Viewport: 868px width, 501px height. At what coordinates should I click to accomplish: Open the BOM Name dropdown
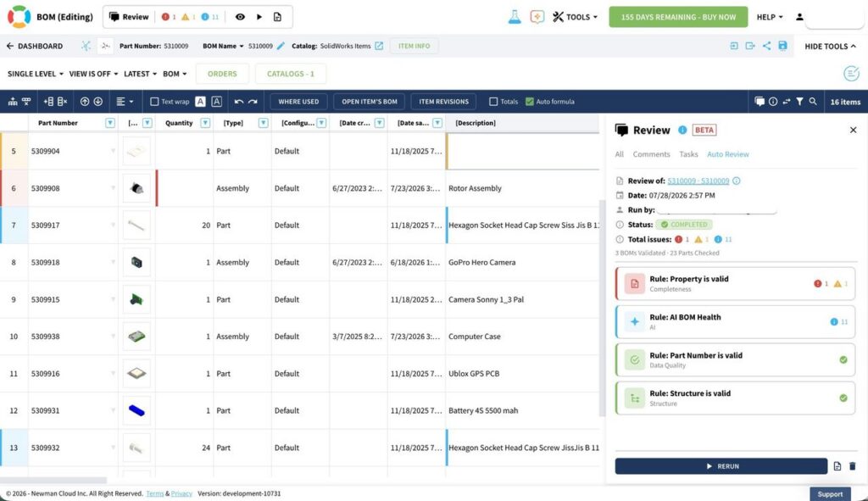(x=223, y=46)
